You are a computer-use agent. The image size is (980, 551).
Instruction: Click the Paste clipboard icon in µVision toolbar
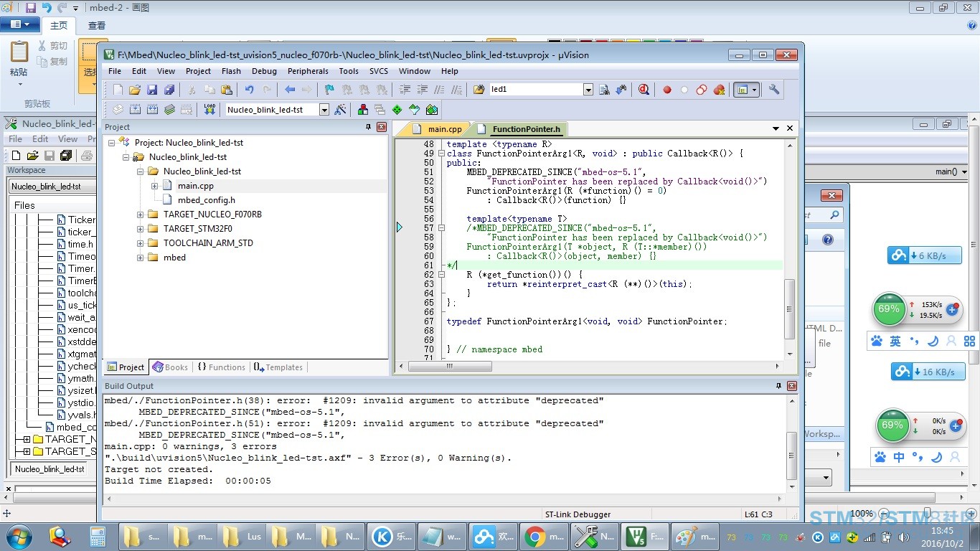coord(227,90)
